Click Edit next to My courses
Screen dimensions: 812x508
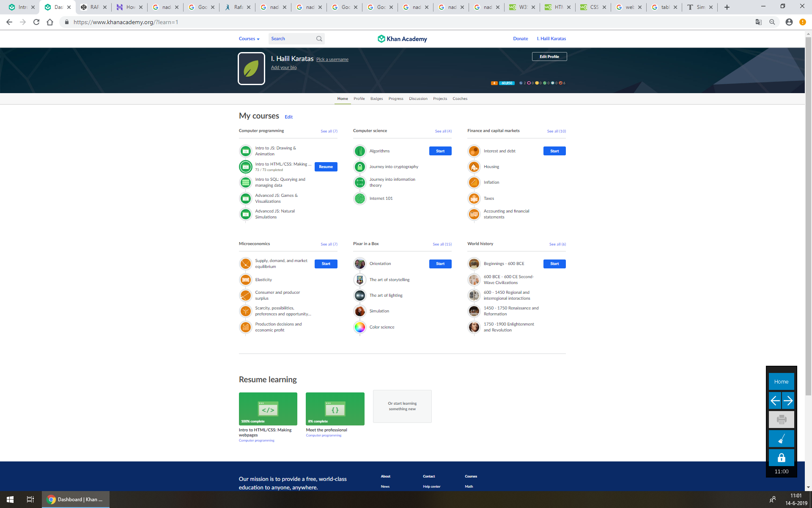point(289,117)
